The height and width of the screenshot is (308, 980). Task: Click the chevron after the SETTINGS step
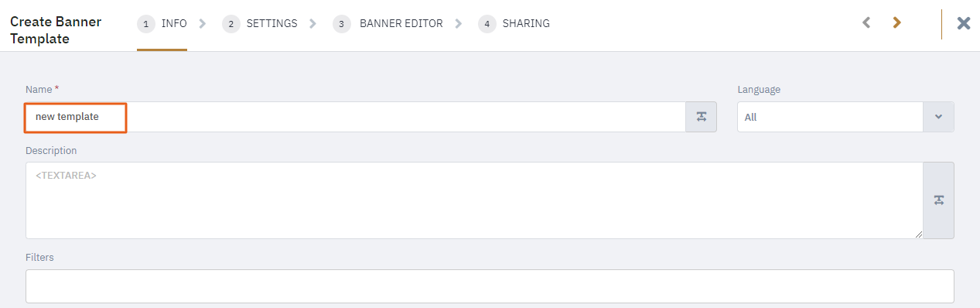click(312, 24)
